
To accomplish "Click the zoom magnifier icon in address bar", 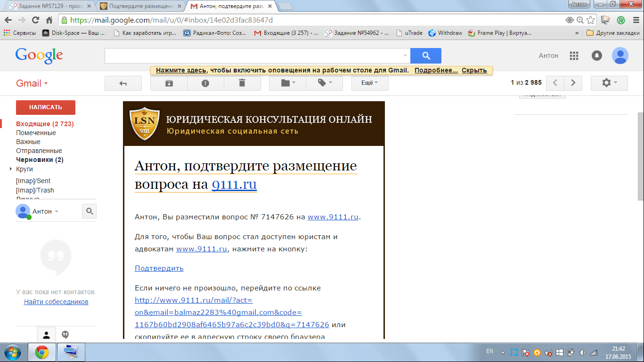I will click(x=580, y=20).
